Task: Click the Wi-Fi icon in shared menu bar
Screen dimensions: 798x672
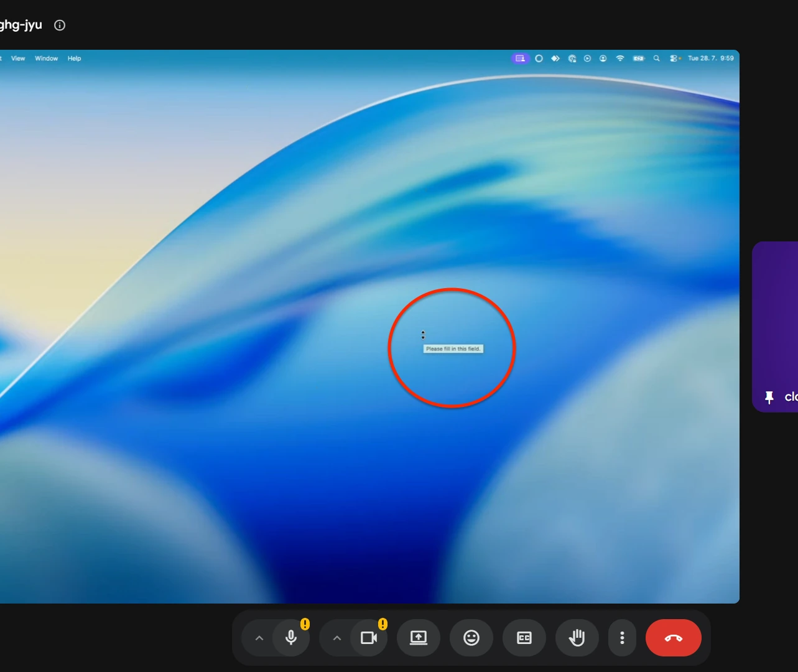Action: point(620,58)
